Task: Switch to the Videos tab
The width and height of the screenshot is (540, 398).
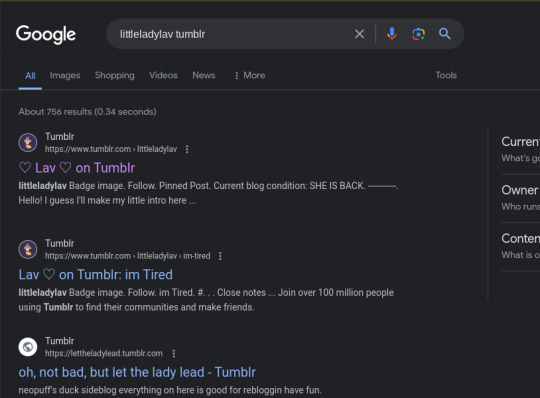Action: (x=163, y=75)
